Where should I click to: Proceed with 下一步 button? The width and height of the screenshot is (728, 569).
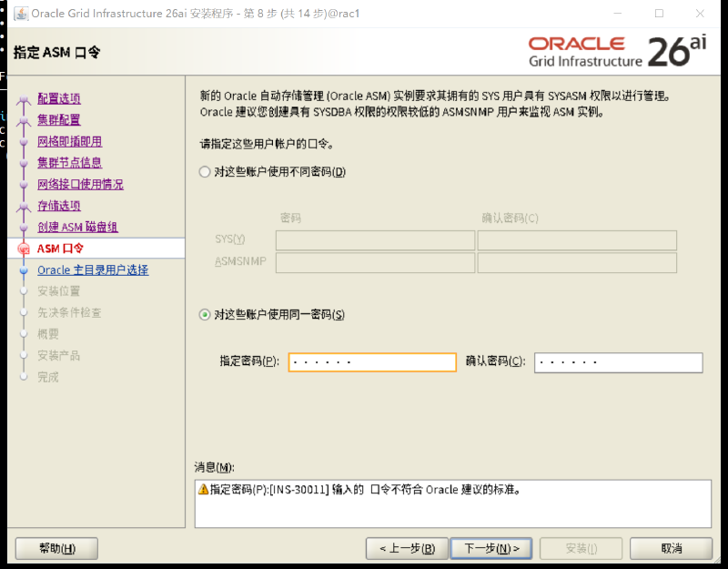pyautogui.click(x=491, y=549)
